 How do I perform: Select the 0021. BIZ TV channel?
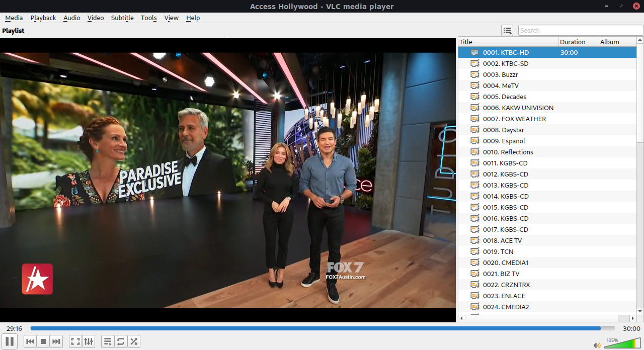coord(547,274)
